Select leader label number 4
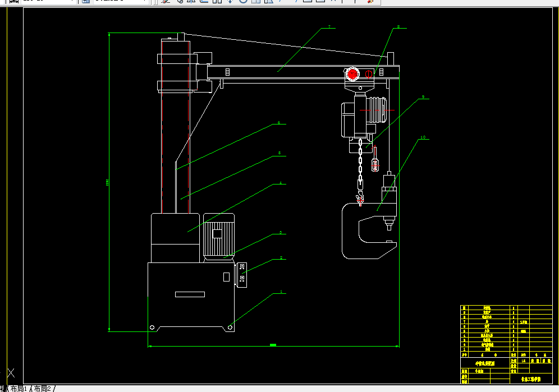The image size is (559, 392). click(x=281, y=183)
